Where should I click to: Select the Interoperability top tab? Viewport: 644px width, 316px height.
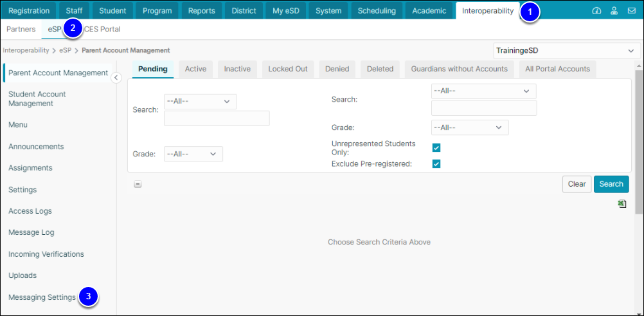(x=488, y=11)
